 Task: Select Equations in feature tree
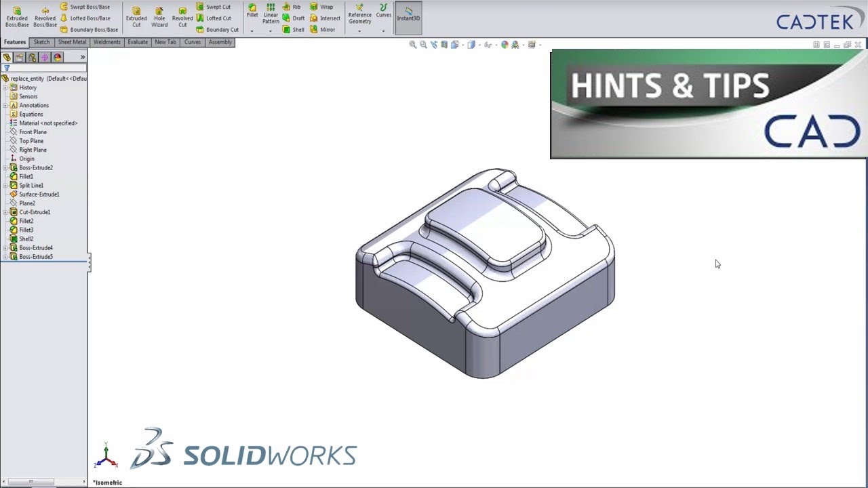[x=26, y=114]
